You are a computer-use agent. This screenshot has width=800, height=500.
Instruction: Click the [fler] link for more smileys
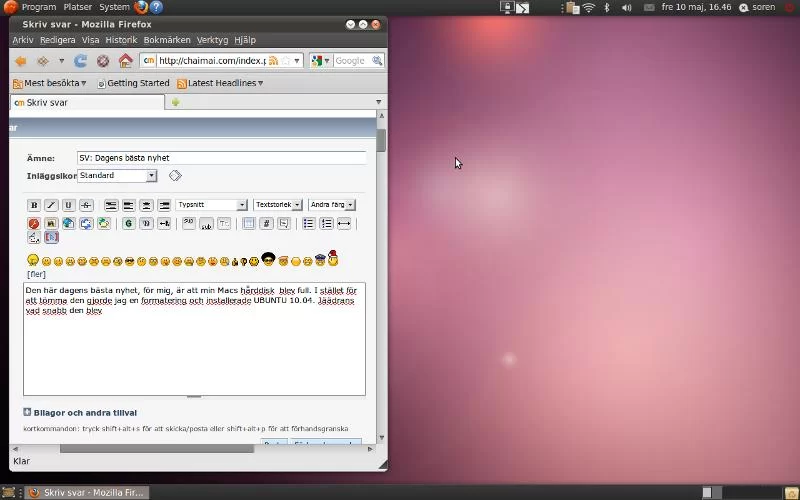click(36, 274)
